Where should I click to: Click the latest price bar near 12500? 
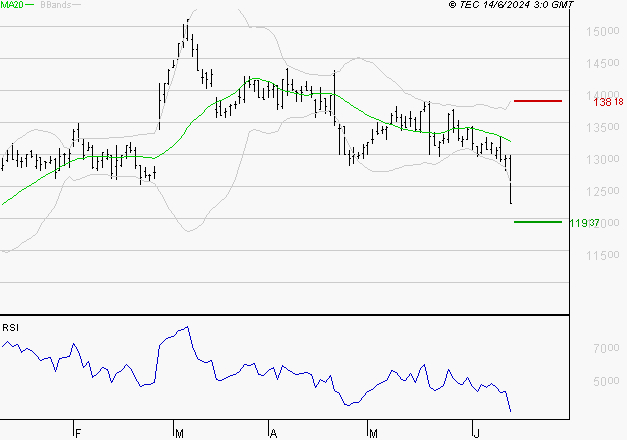pos(511,180)
